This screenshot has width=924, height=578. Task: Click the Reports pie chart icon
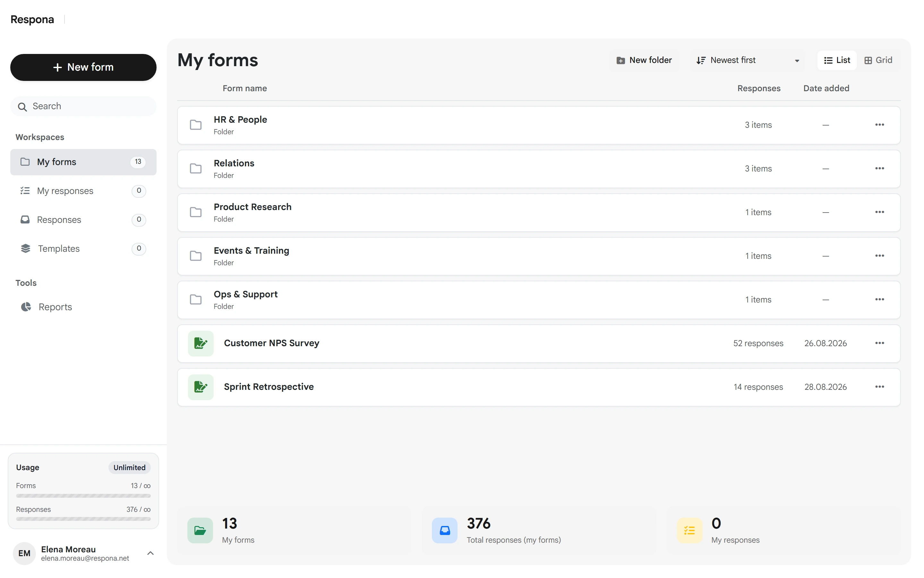26,307
